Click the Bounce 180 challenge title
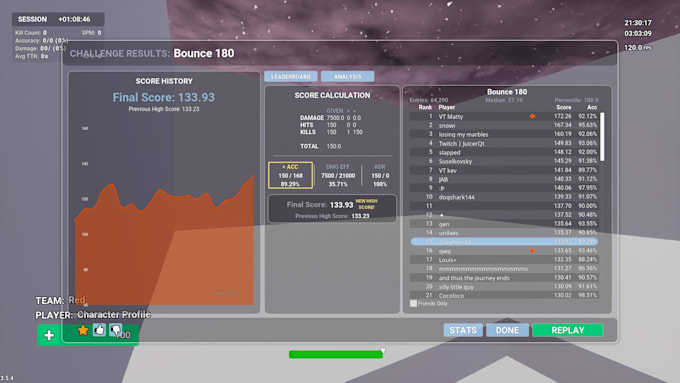Screen dimensions: 680x383 click(x=204, y=53)
